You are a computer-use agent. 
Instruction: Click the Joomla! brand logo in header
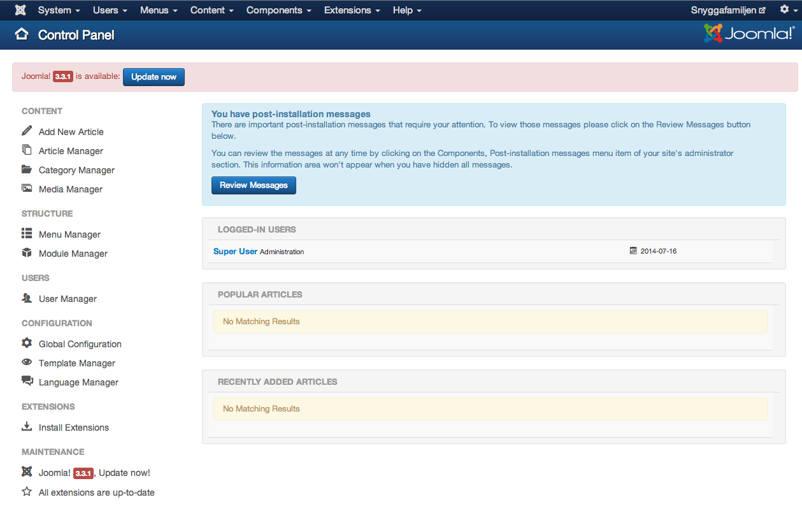pos(749,33)
